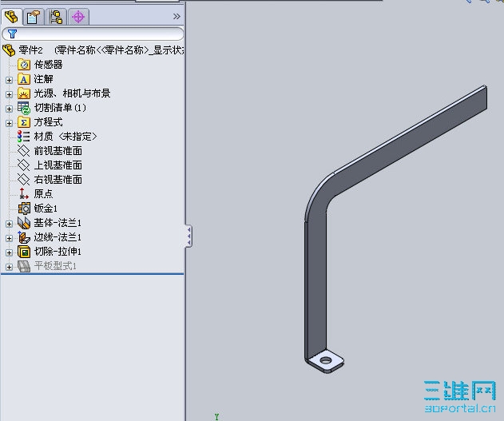Expand the 光源、相机与布景 node
The width and height of the screenshot is (504, 421).
9,94
